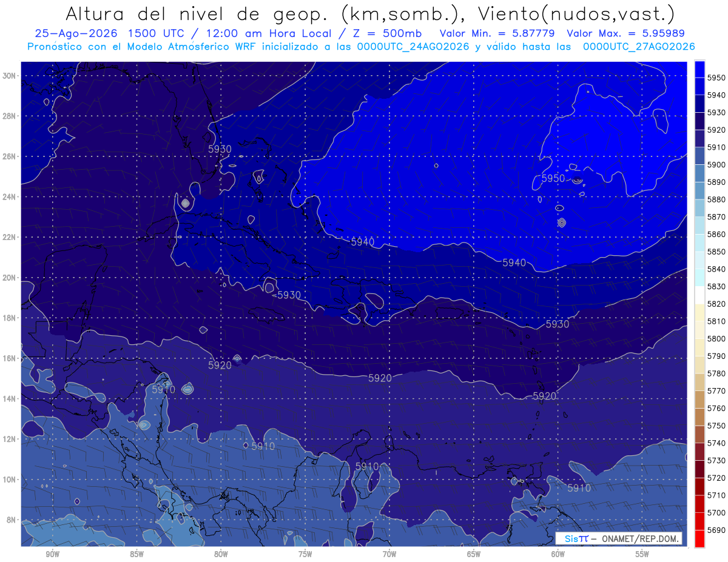Viewport: 728px width, 562px height.
Task: Select the 12N latitude label
Action: tap(10, 439)
